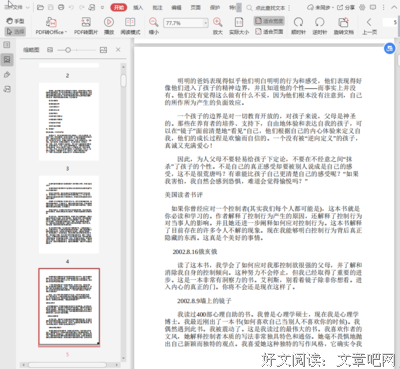Click the open file folder icon
The height and width of the screenshot is (369, 400).
(x=40, y=7)
